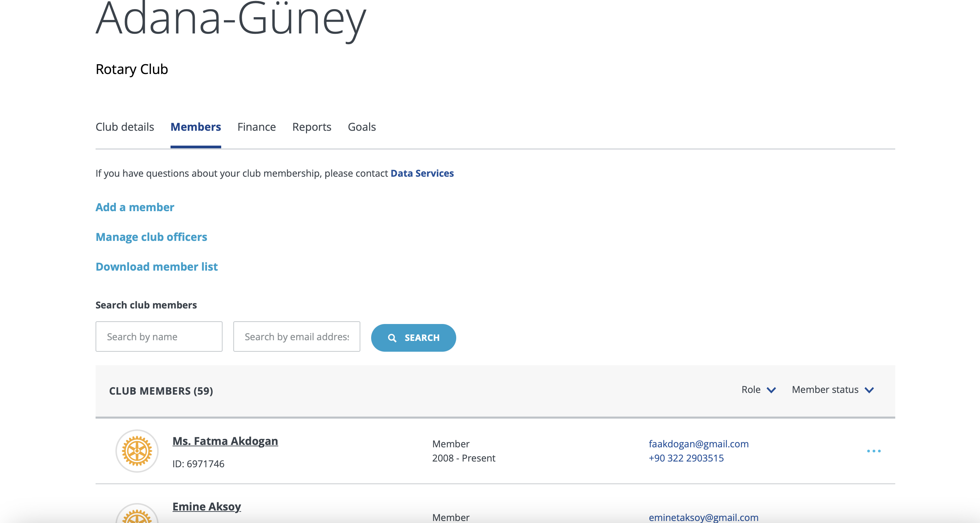Open the Data Services contact link
Image resolution: width=980 pixels, height=523 pixels.
click(x=422, y=173)
